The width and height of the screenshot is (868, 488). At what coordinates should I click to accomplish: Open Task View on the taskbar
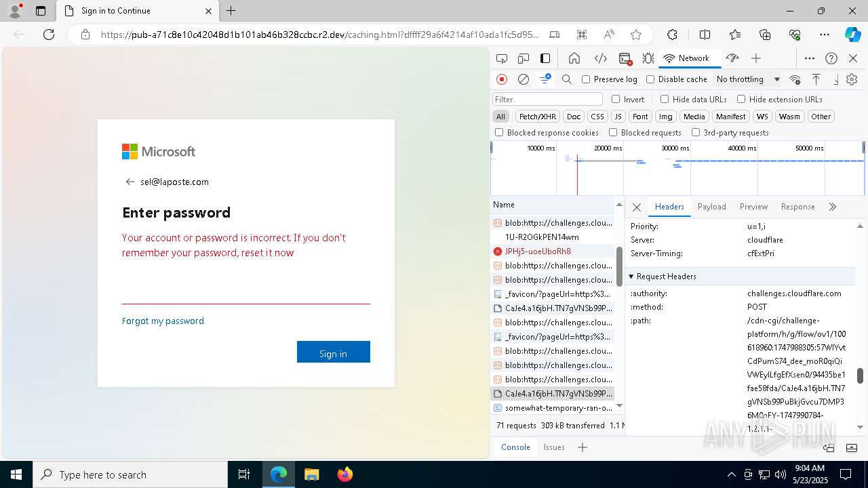point(244,474)
